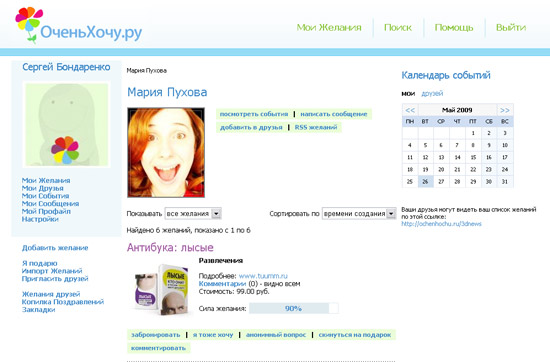Open Мои Желания in top navigation
Viewport: 550px width, 362px height.
click(x=329, y=27)
